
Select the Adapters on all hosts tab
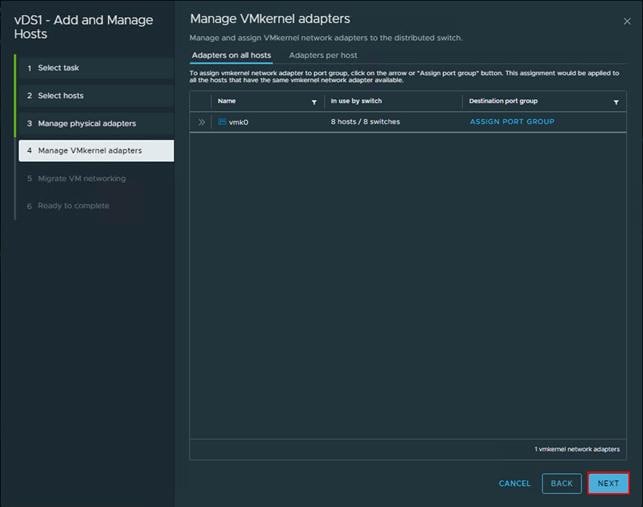231,55
